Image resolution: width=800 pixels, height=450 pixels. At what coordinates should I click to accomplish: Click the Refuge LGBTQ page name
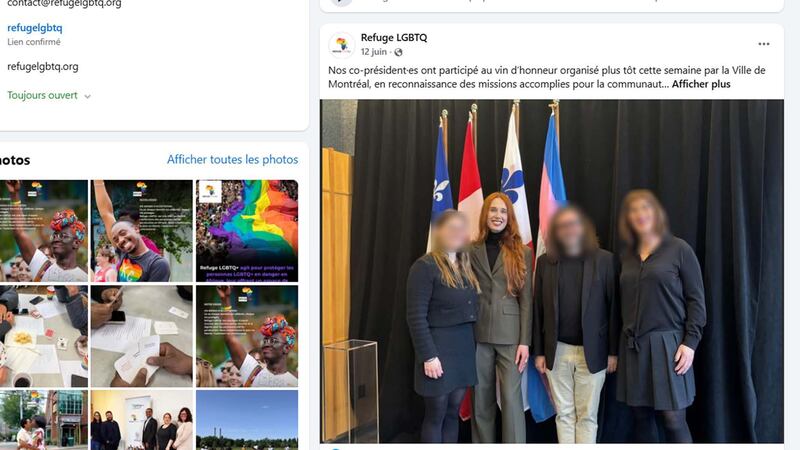(x=394, y=37)
